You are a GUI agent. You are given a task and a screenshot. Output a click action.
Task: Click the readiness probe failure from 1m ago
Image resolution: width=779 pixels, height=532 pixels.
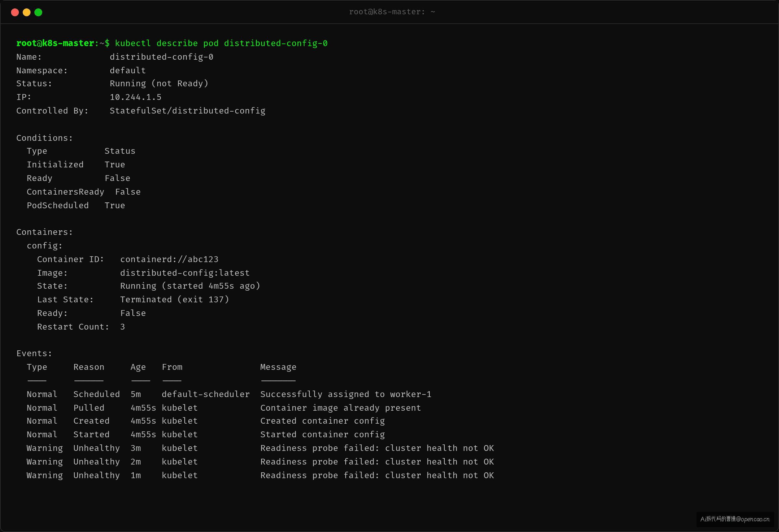coord(377,475)
